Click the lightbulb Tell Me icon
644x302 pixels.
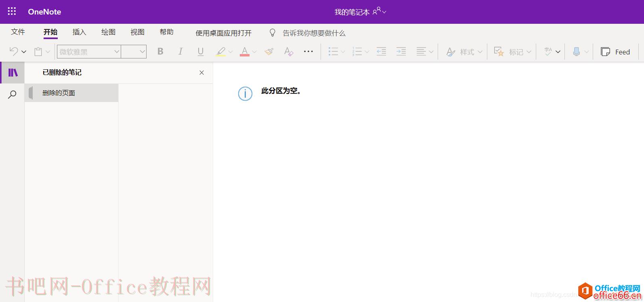pyautogui.click(x=273, y=33)
